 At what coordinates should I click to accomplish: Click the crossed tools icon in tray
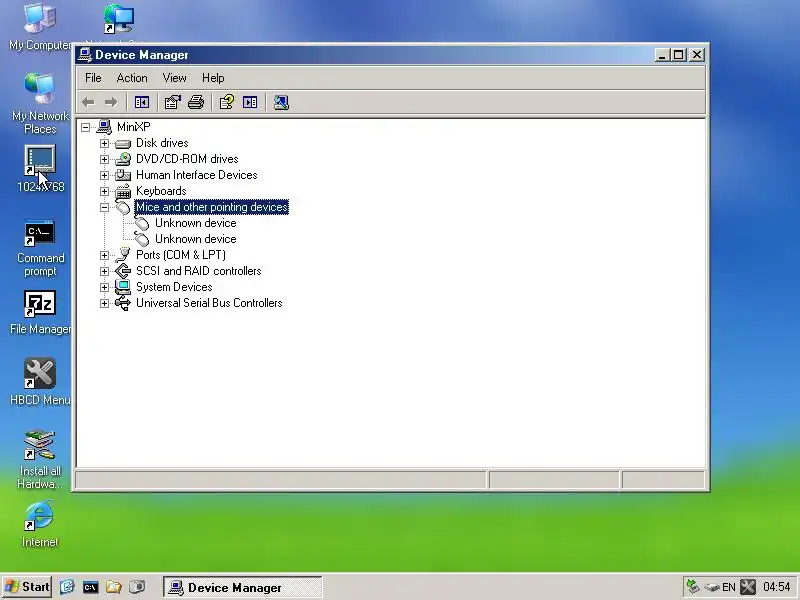748,587
